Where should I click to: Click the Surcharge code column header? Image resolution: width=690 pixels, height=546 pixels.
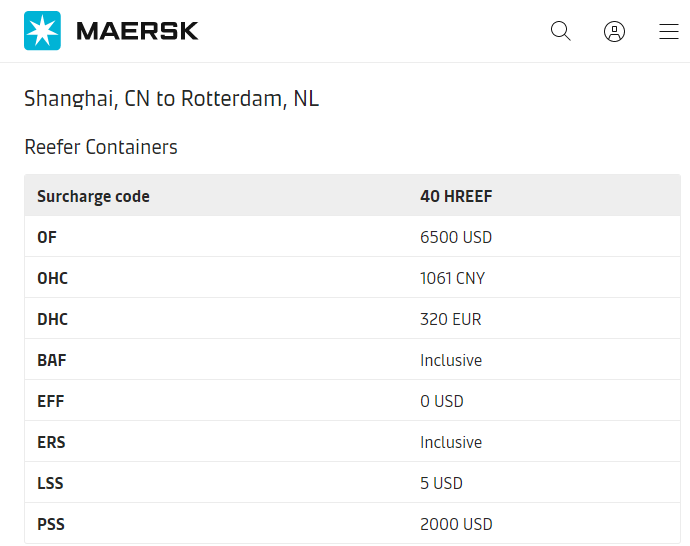(x=93, y=196)
